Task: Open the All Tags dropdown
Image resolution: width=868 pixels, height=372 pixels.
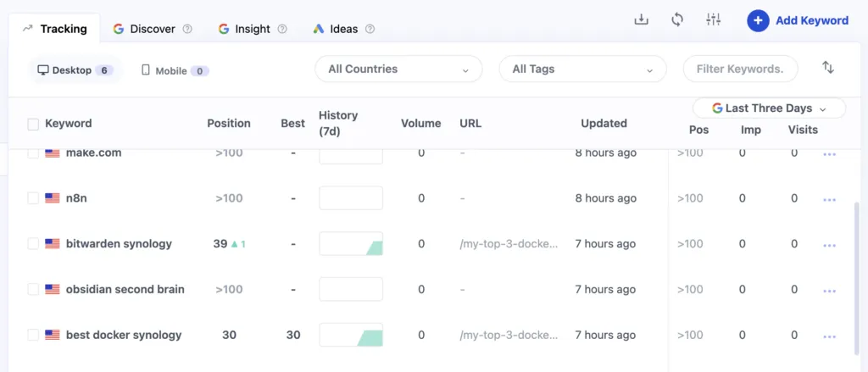Action: pos(582,69)
